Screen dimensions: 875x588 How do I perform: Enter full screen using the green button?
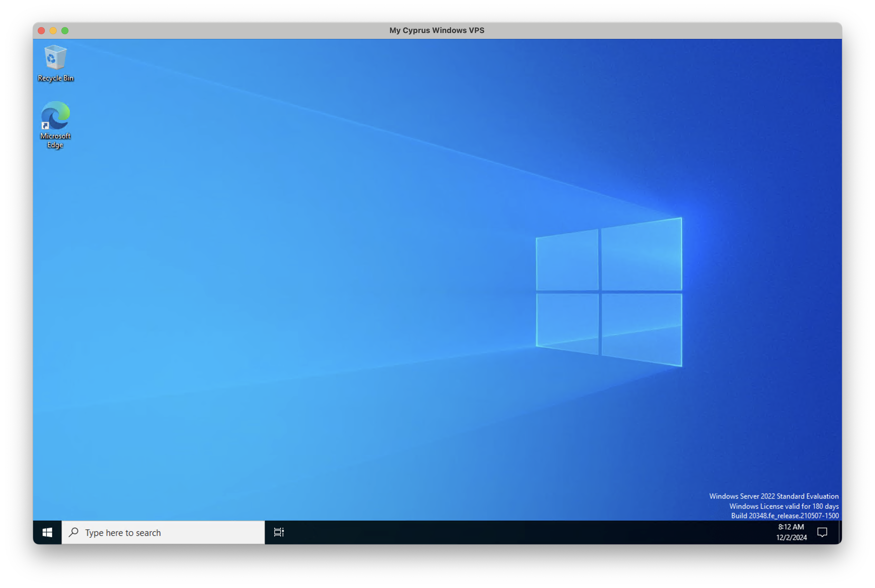coord(65,30)
